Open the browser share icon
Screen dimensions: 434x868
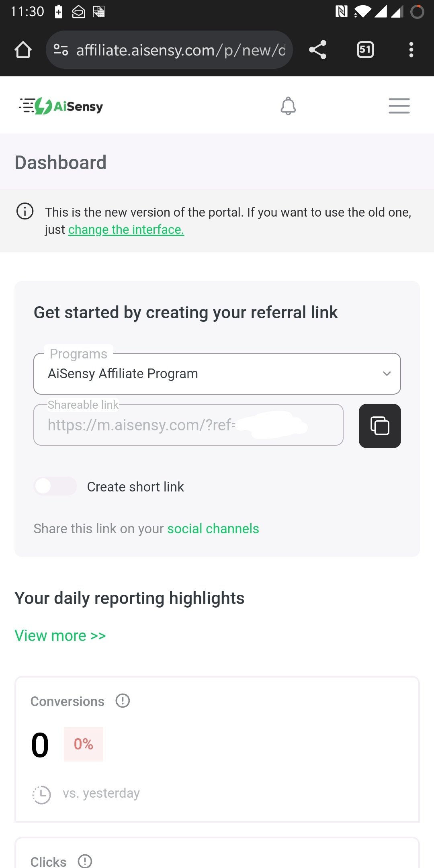pos(318,49)
